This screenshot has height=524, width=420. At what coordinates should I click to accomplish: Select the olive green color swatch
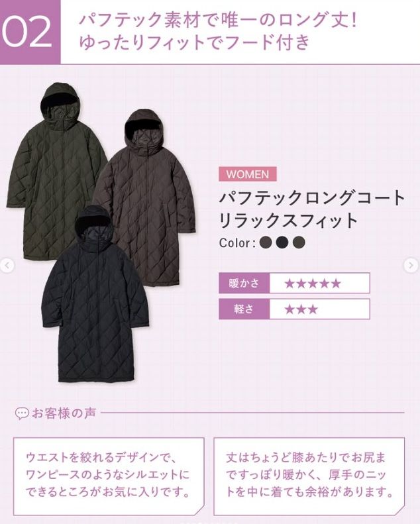[x=299, y=242]
